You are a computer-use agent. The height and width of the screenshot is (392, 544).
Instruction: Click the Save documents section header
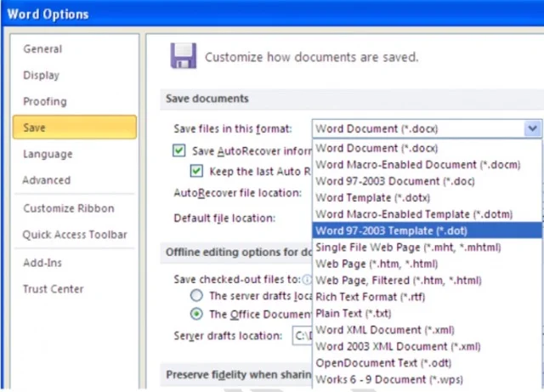[x=207, y=99]
